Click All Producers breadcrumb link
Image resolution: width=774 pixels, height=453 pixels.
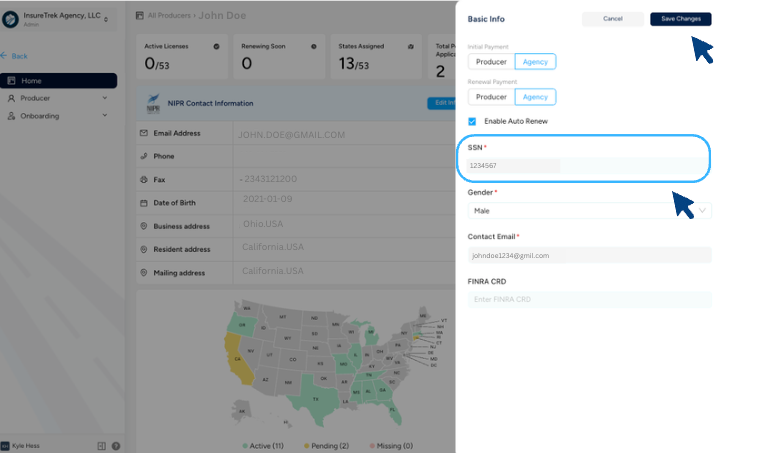[x=170, y=16]
